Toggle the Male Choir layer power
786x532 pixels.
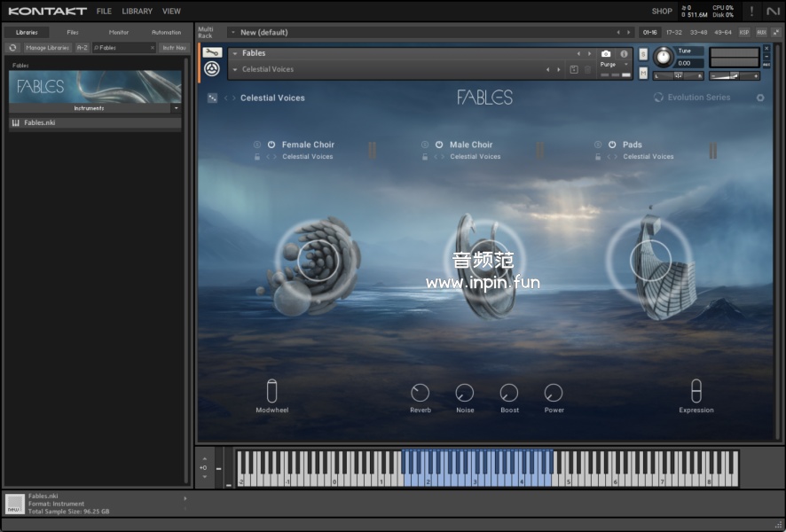(438, 145)
